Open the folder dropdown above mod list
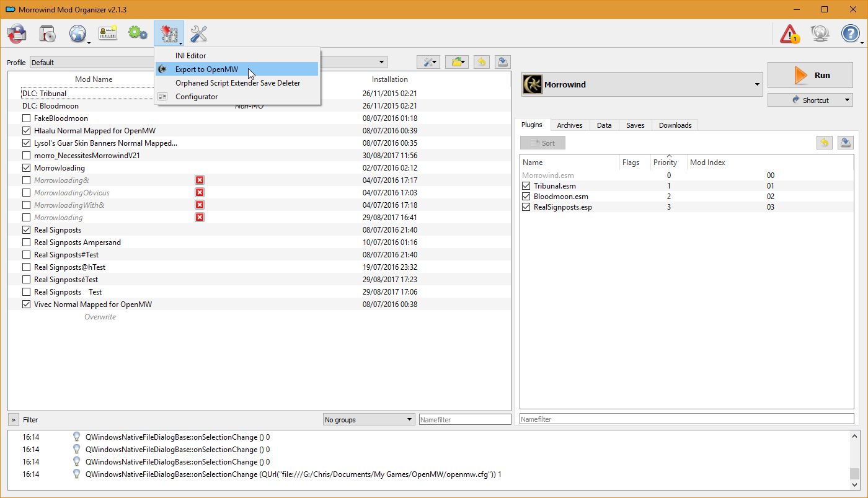The image size is (868, 498). point(457,62)
